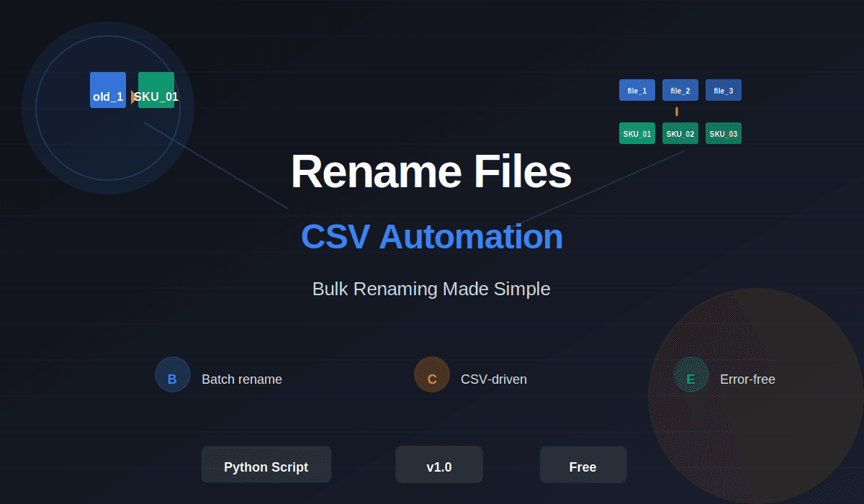Click the file_2 tile

click(x=680, y=90)
